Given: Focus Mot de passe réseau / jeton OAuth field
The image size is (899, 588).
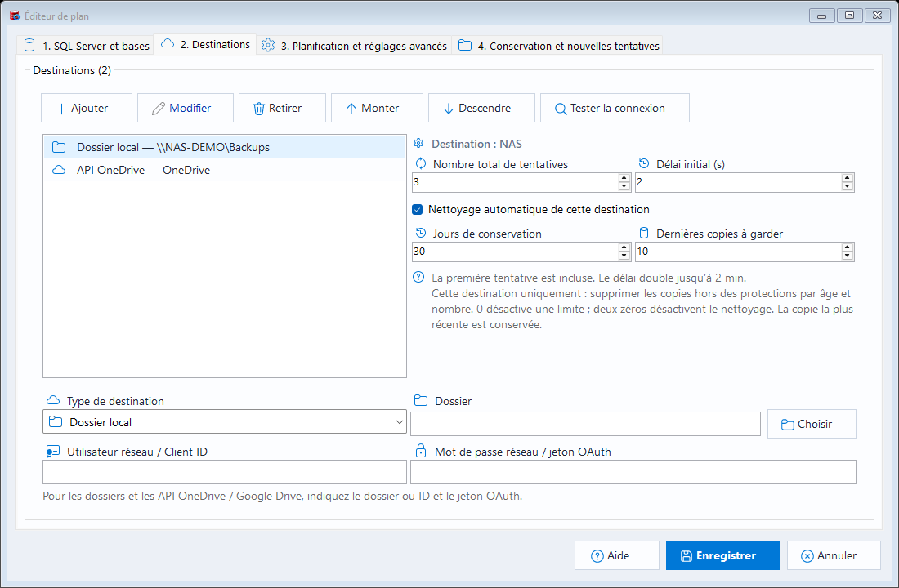Looking at the screenshot, I should [x=633, y=472].
